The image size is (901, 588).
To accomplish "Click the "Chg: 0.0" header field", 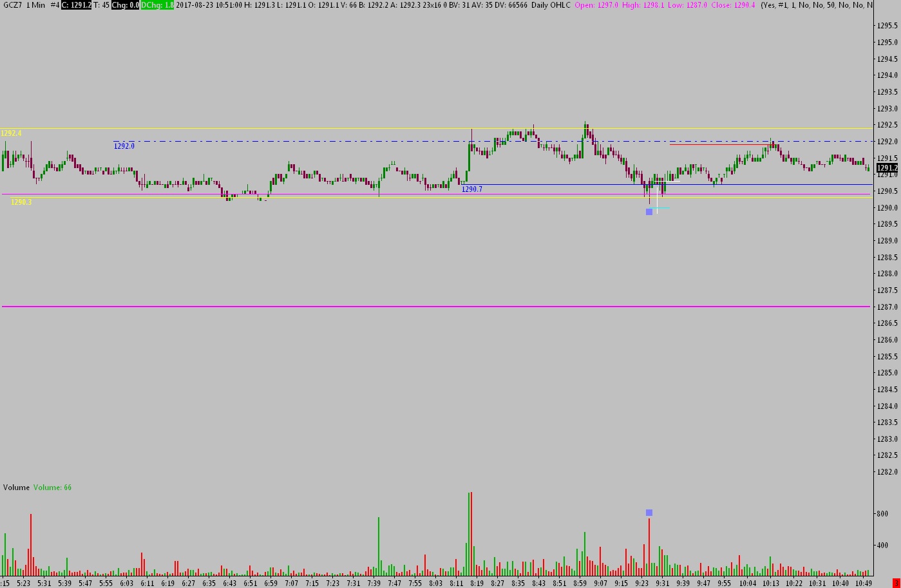I will click(125, 5).
